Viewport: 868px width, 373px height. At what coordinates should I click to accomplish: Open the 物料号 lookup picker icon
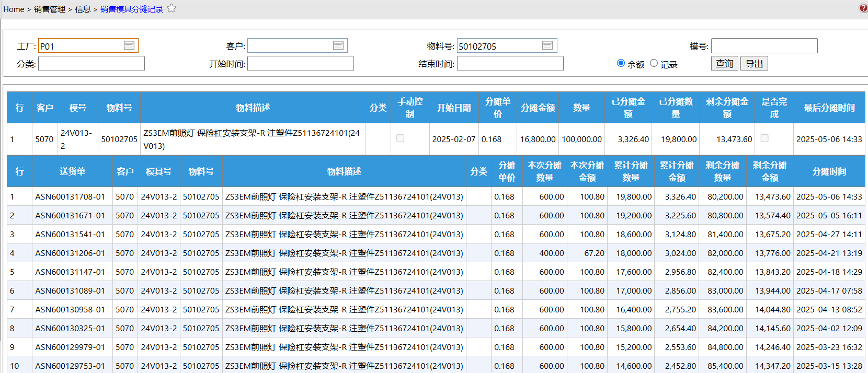(547, 45)
